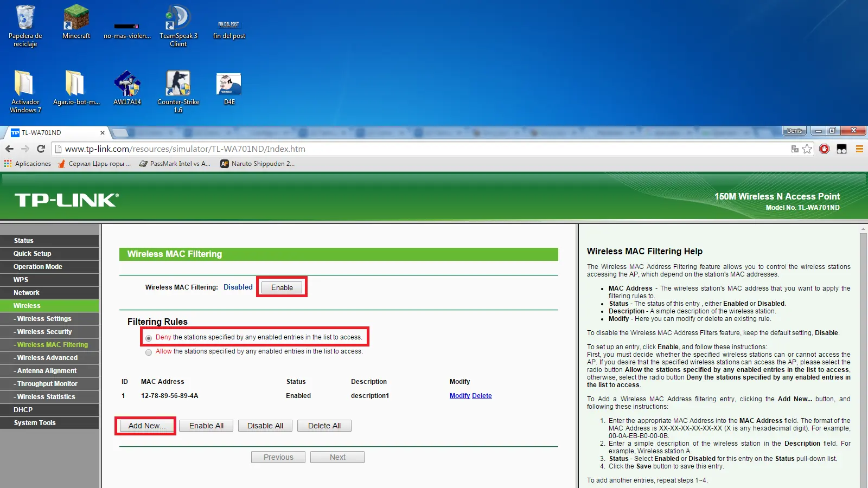Open Antenna Alignment submenu

49,371
